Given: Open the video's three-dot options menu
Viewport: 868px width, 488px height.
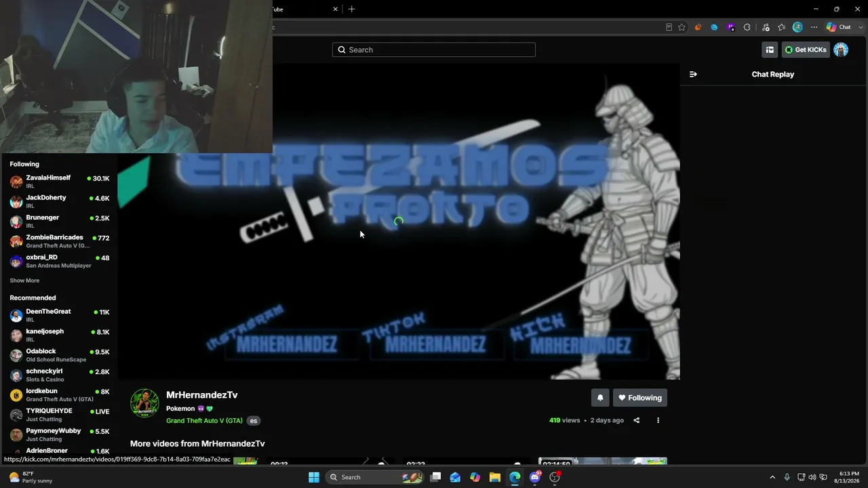Looking at the screenshot, I should click(x=658, y=420).
